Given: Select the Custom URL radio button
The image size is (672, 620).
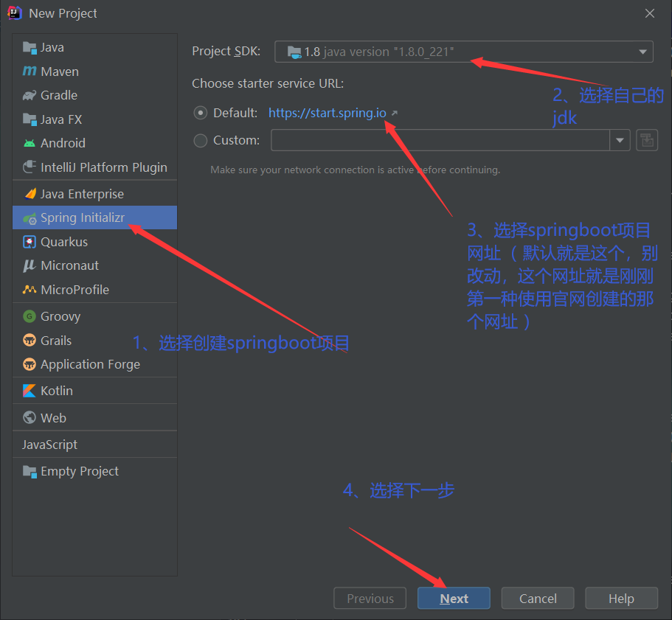Looking at the screenshot, I should click(200, 141).
